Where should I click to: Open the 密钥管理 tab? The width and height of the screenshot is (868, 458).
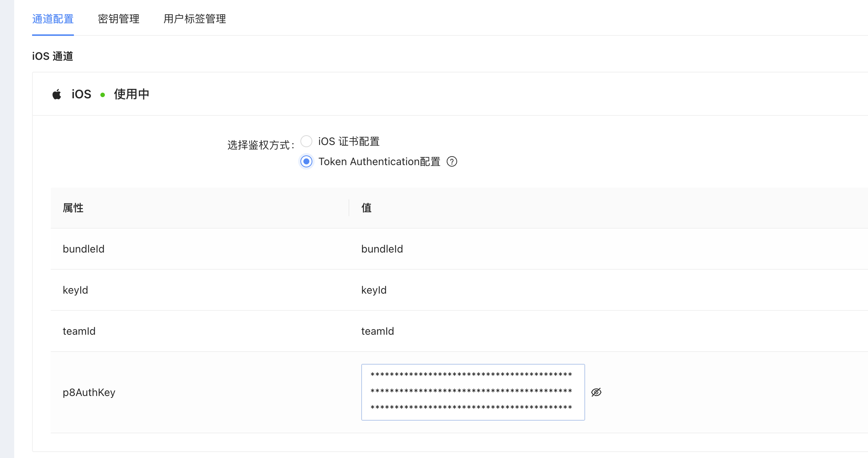pos(119,19)
